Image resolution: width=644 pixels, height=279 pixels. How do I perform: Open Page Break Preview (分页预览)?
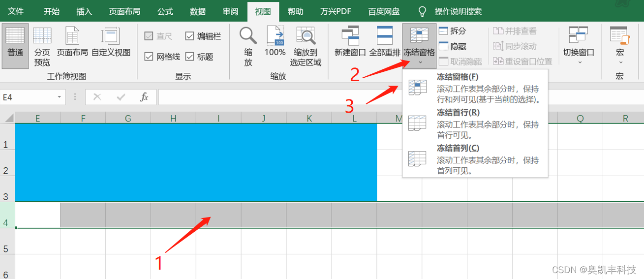tap(42, 46)
